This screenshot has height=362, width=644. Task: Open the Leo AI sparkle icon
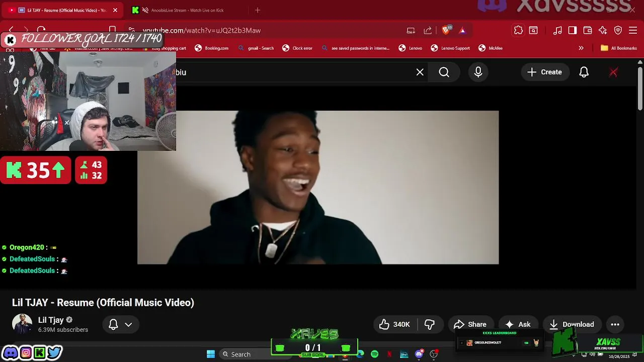[603, 31]
